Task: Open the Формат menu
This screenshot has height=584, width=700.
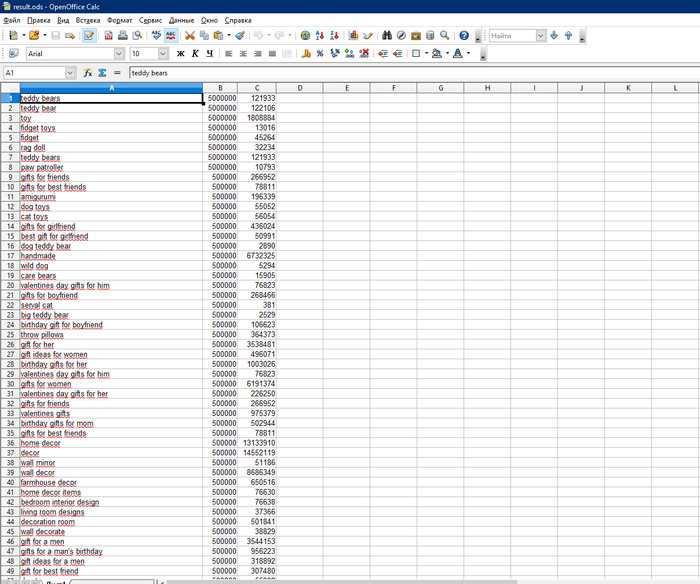Action: click(119, 20)
